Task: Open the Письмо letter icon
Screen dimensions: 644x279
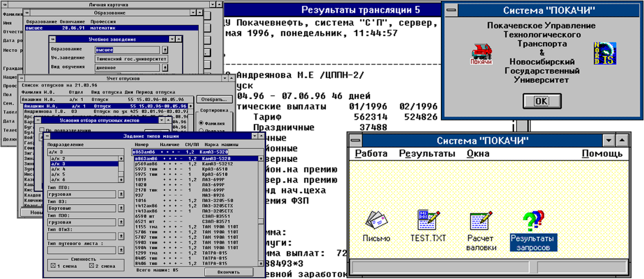Action: click(x=377, y=220)
